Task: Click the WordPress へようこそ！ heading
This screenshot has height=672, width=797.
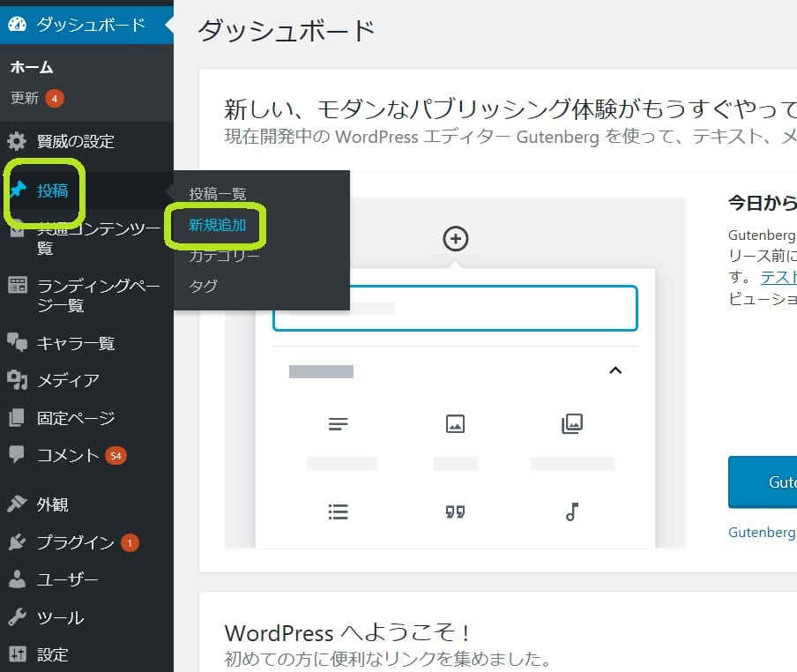Action: tap(347, 633)
